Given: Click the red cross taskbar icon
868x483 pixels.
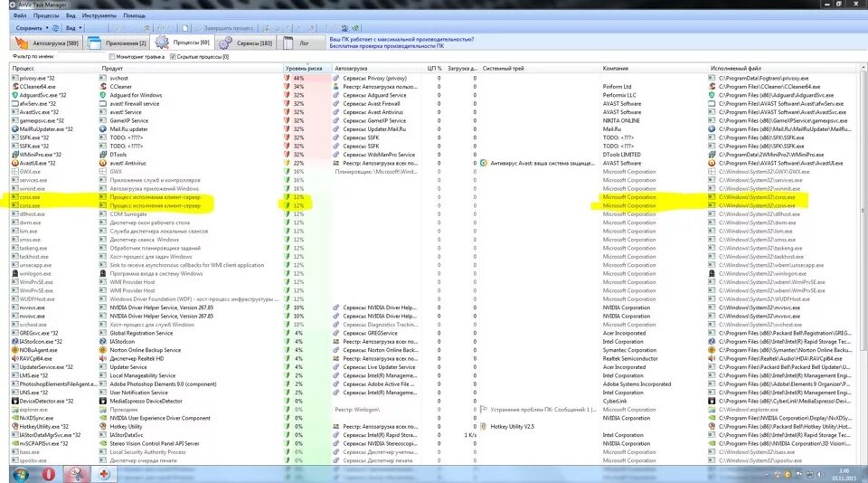Looking at the screenshot, I should [103, 474].
